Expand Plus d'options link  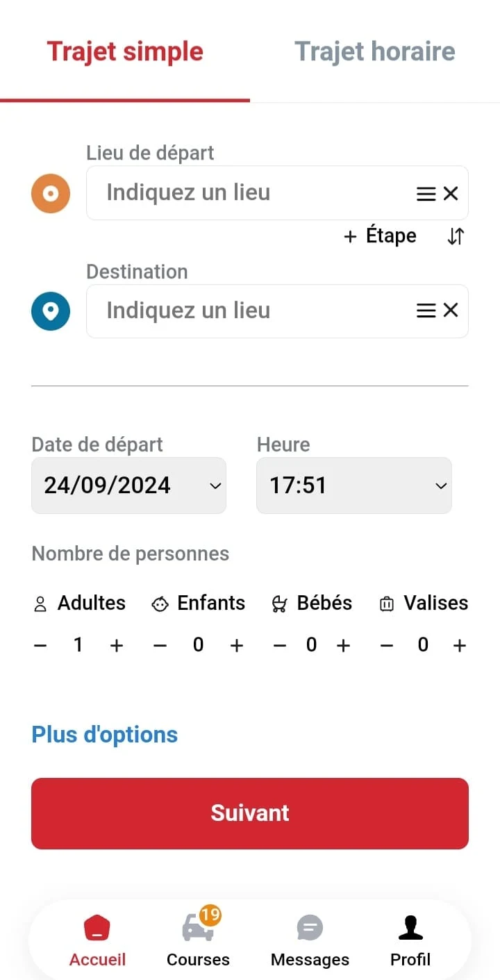pyautogui.click(x=105, y=734)
